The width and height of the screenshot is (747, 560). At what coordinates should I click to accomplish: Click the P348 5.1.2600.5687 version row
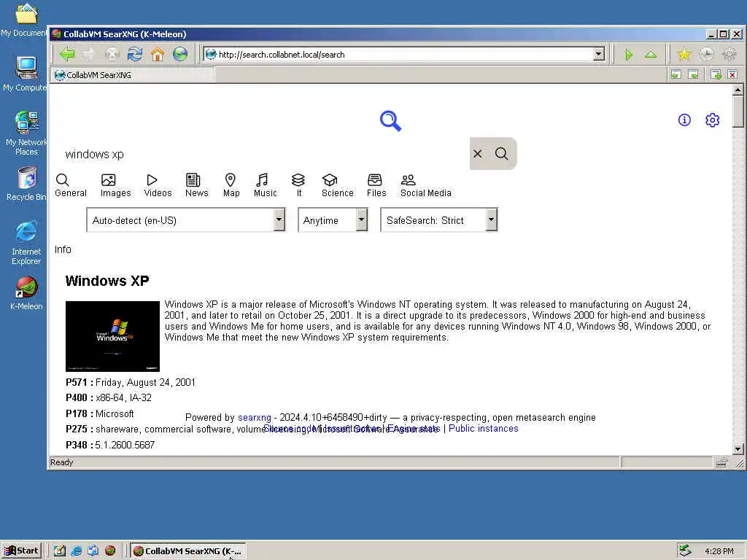(x=111, y=445)
